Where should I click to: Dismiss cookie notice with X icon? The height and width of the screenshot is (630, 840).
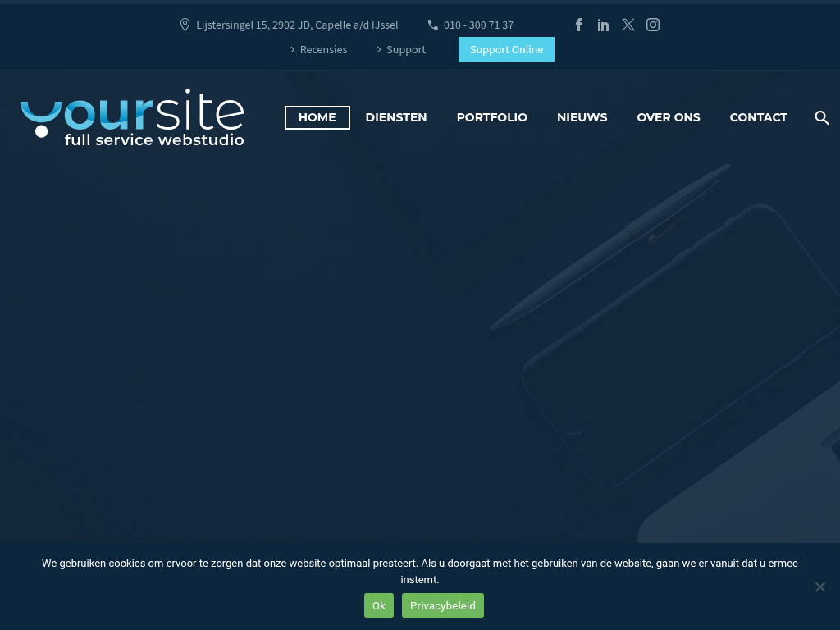819,587
